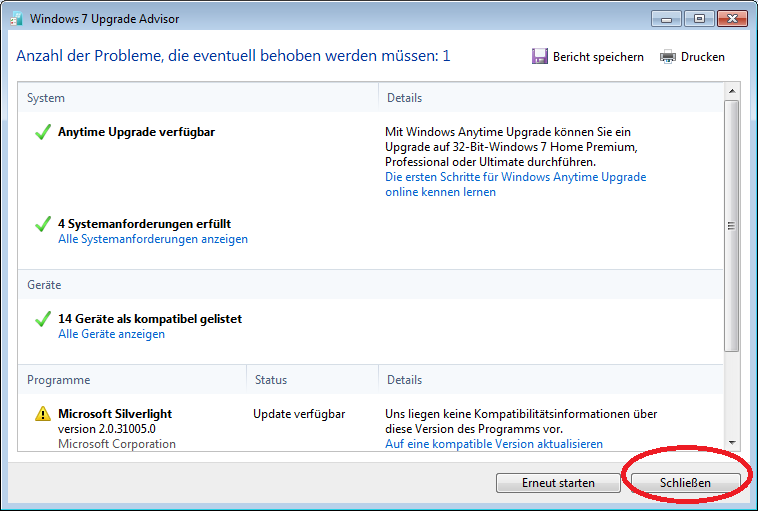Save the report via Bericht speichern
Image resolution: width=758 pixels, height=511 pixels.
(x=588, y=57)
